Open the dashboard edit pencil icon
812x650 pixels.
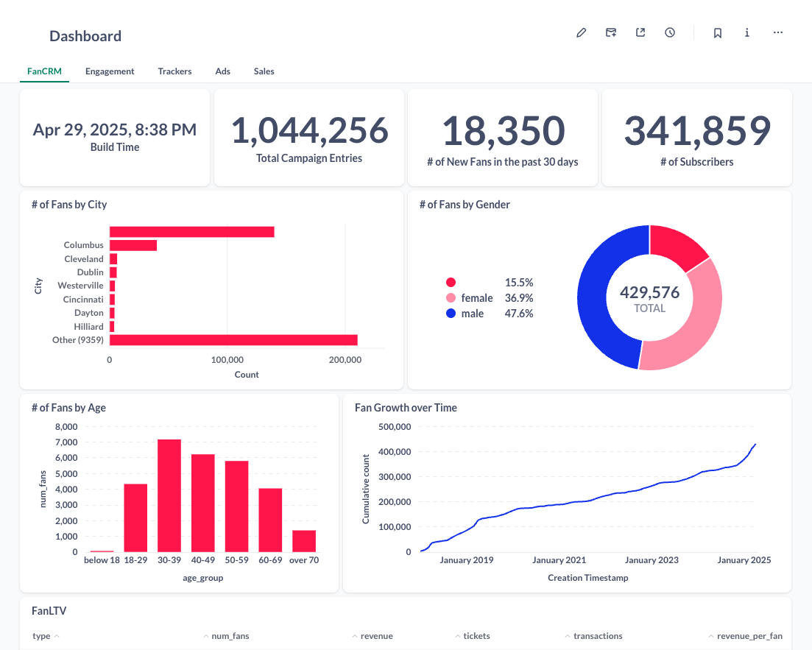(581, 32)
